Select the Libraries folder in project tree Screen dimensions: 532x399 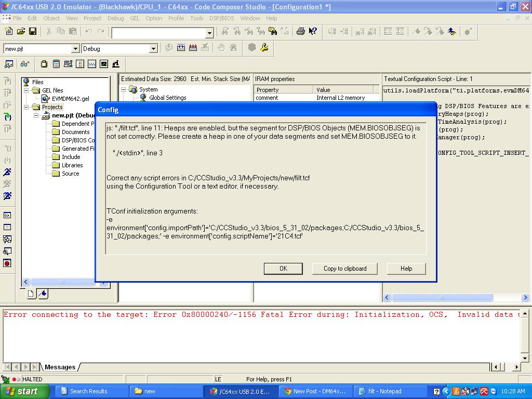[x=72, y=165]
